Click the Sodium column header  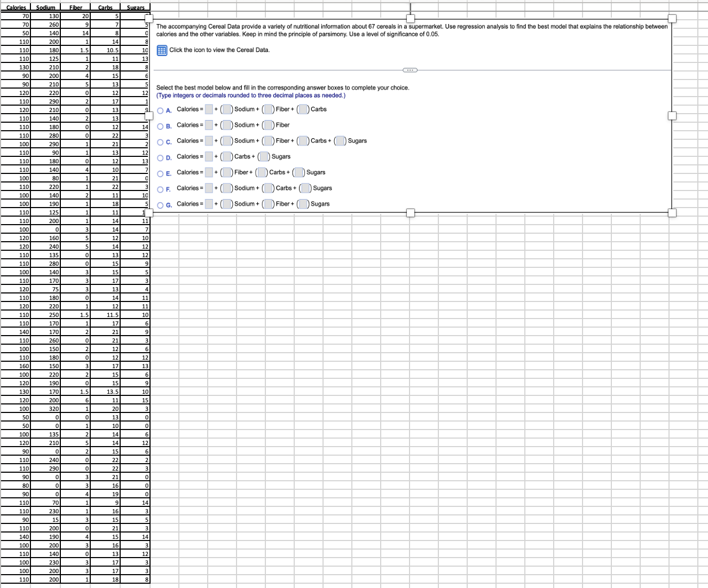[x=45, y=7]
